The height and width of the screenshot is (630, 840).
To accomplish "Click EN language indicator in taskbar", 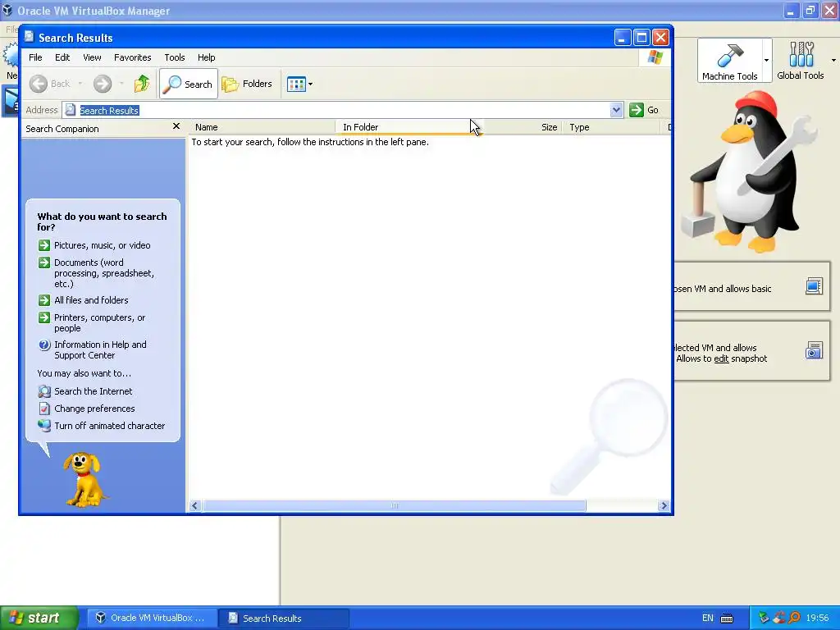I will coord(708,619).
